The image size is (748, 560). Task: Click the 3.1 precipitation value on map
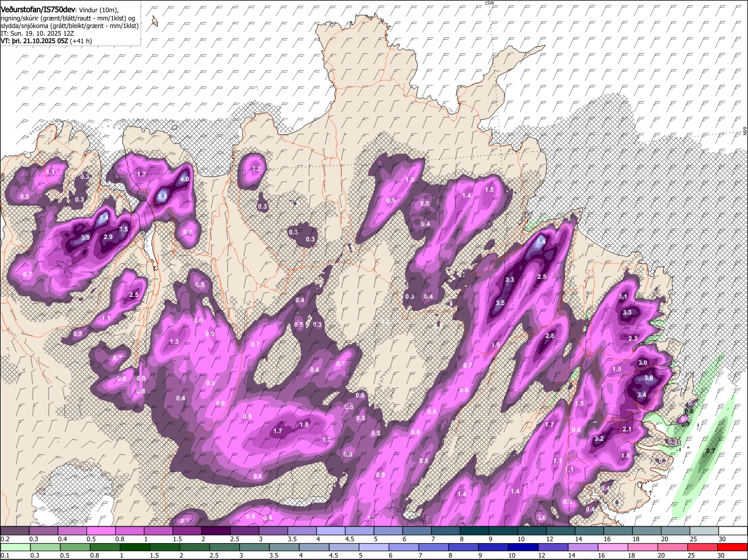point(623,297)
